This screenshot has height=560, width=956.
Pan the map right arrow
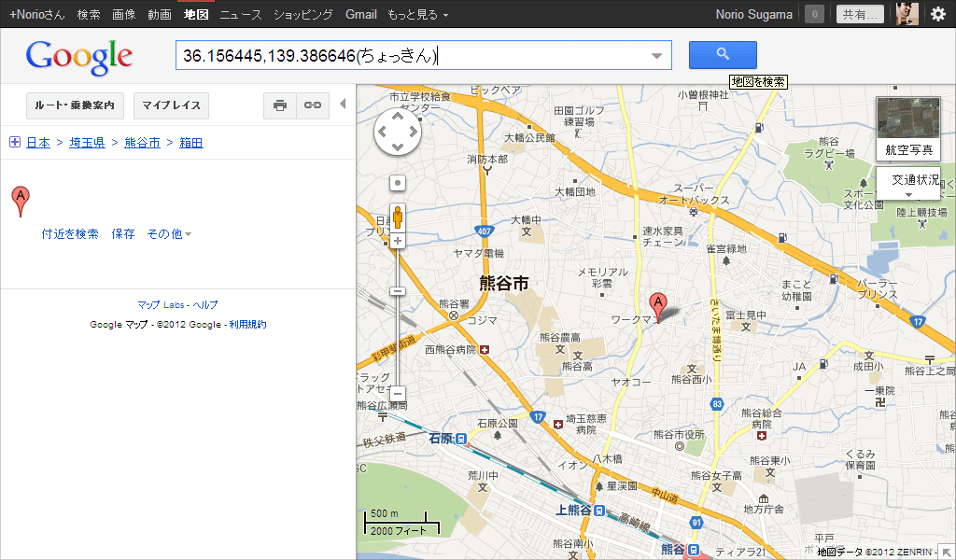[414, 132]
